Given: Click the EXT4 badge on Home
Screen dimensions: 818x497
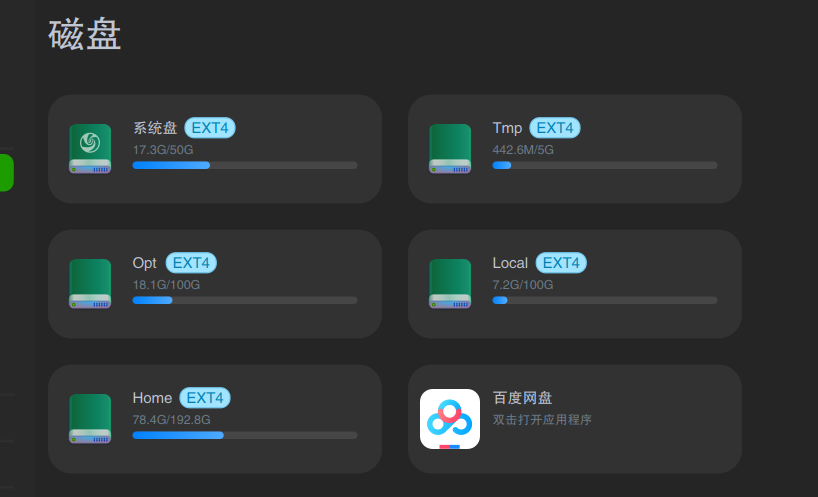Looking at the screenshot, I should (205, 398).
